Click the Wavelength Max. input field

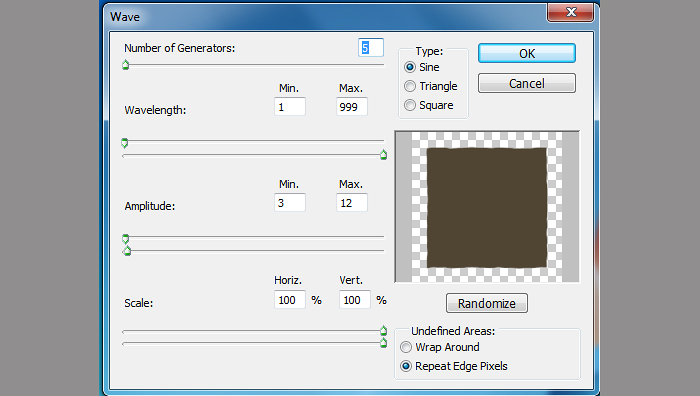[352, 107]
